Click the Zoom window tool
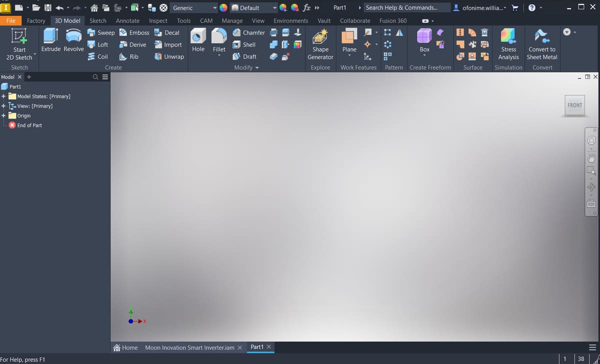Screen dimensions: 600x364 coord(591,171)
